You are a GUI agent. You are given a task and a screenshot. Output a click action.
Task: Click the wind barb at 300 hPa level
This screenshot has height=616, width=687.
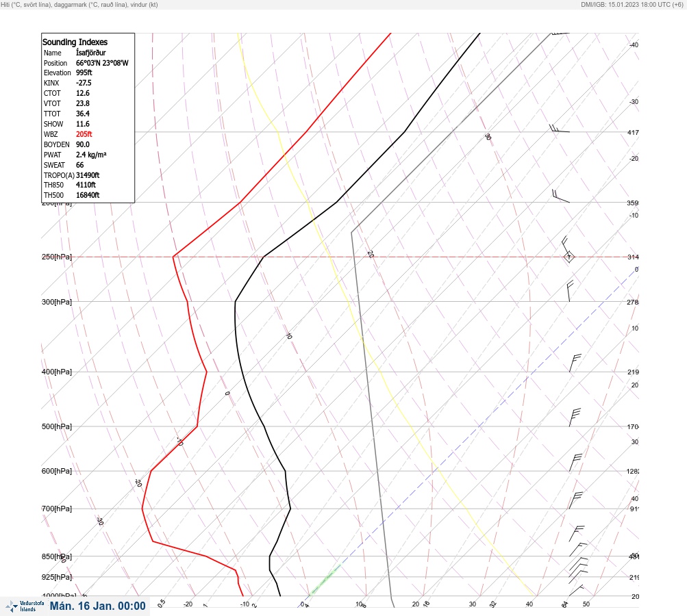tap(569, 292)
